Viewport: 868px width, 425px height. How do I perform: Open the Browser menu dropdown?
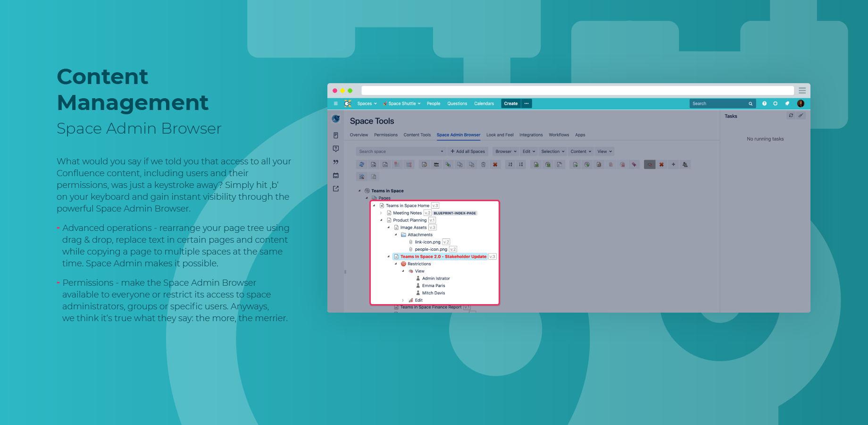(506, 152)
